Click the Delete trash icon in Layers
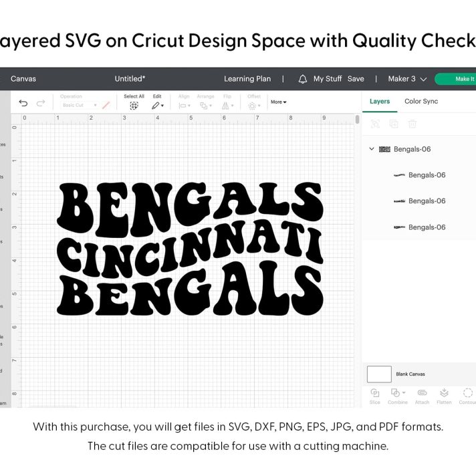The width and height of the screenshot is (476, 476). (x=412, y=124)
